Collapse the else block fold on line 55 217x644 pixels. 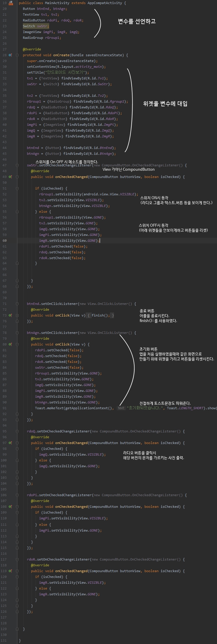tap(17, 212)
